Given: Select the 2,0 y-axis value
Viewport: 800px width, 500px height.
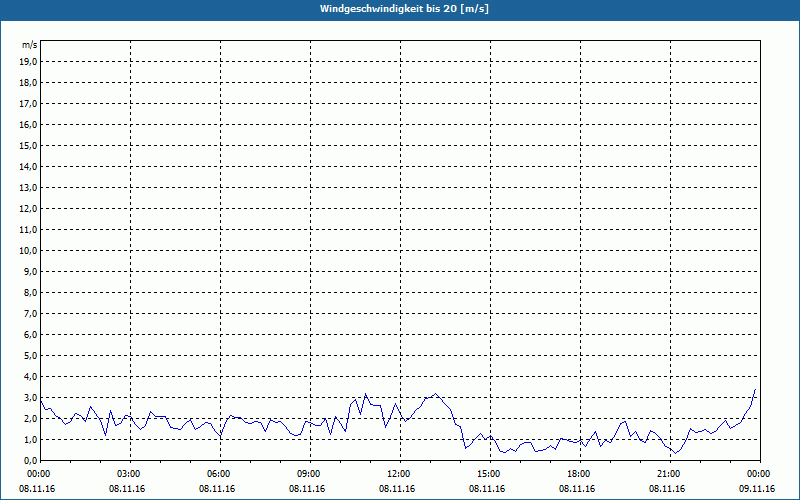Looking at the screenshot, I should (x=30, y=418).
